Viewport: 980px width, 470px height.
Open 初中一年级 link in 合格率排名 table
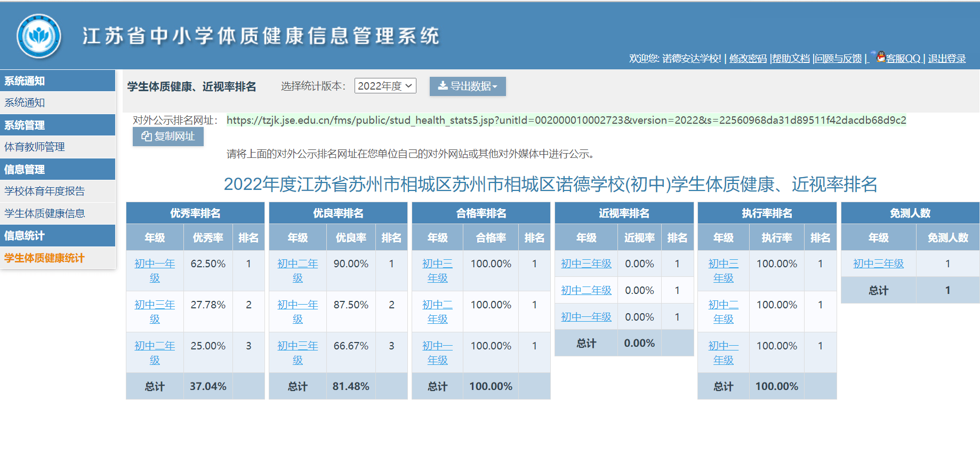pos(437,353)
